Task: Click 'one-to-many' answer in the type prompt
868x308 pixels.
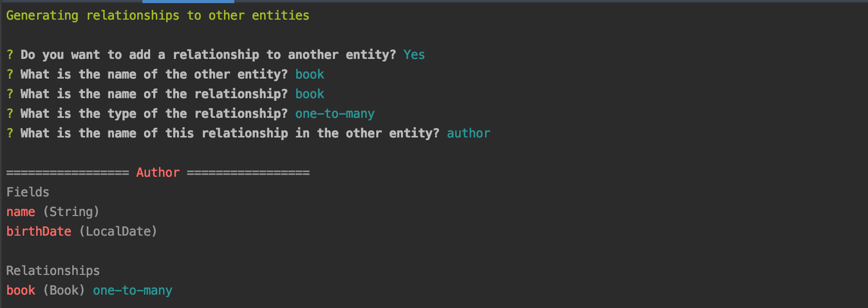Action: [x=335, y=114]
